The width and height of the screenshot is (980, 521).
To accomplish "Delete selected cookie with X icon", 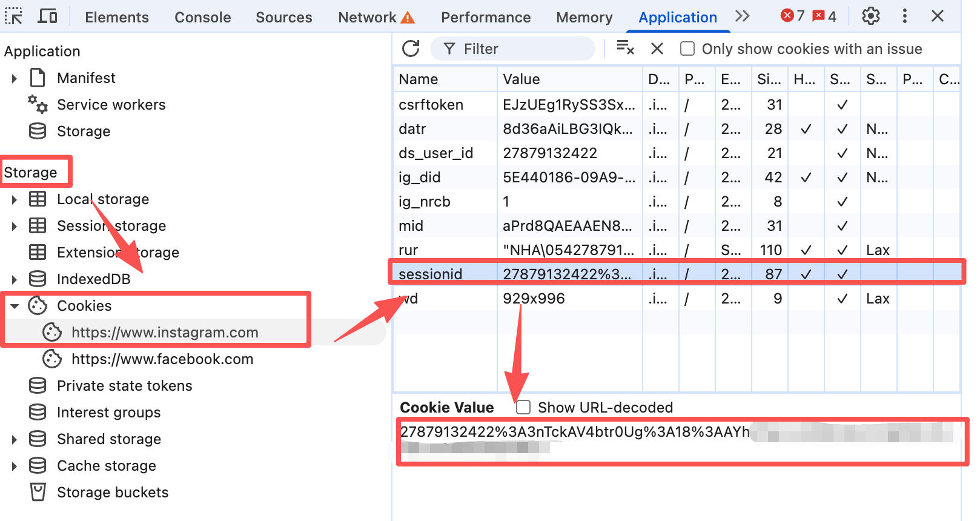I will pos(657,49).
